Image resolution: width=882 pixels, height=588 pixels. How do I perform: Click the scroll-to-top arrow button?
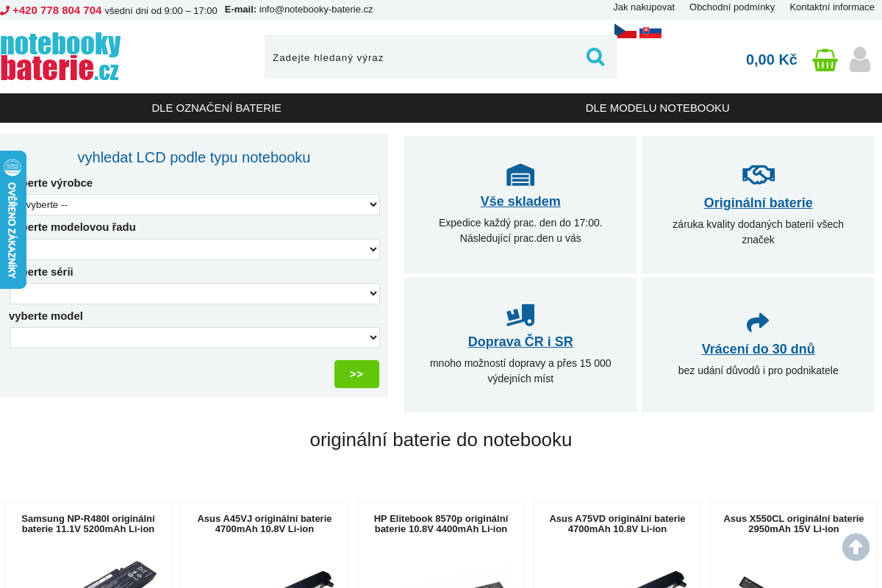pyautogui.click(x=856, y=547)
